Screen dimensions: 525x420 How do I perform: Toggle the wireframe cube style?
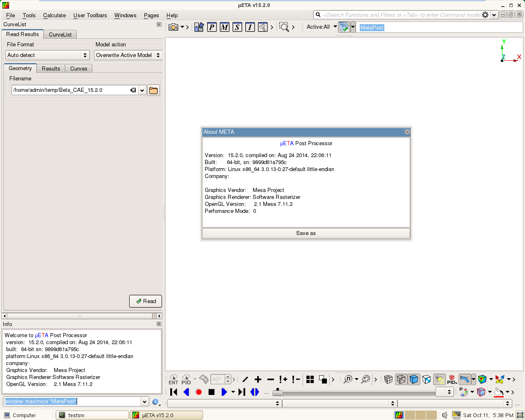pyautogui.click(x=388, y=379)
